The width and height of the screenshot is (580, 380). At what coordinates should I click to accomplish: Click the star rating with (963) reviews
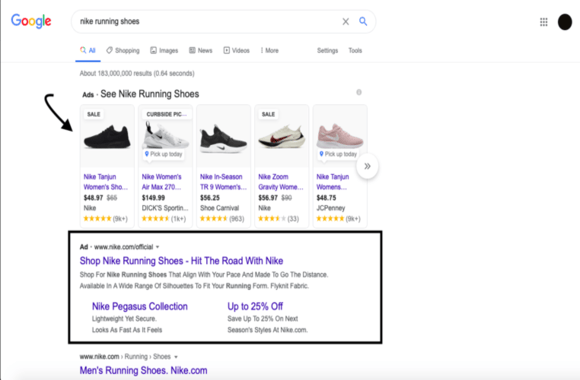[222, 219]
